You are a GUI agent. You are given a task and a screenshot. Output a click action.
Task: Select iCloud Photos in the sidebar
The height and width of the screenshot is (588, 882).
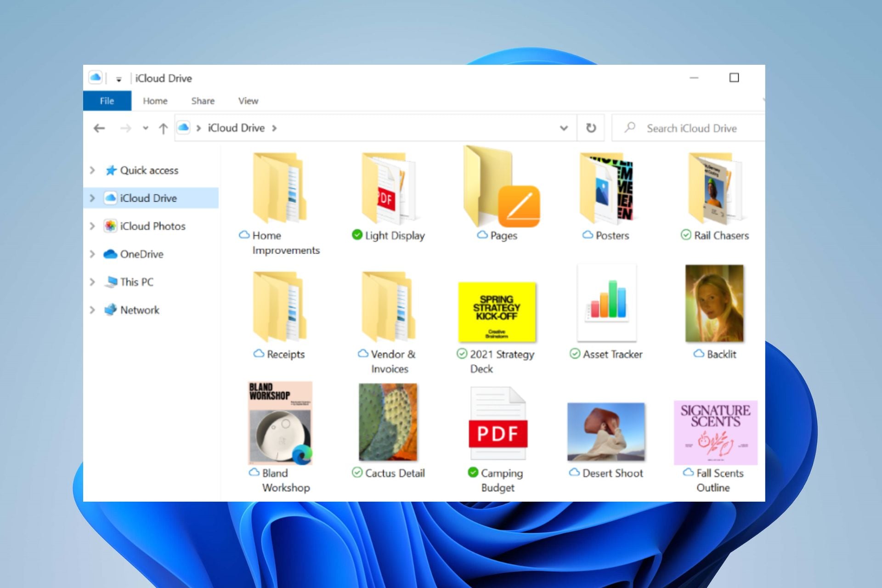click(x=152, y=226)
